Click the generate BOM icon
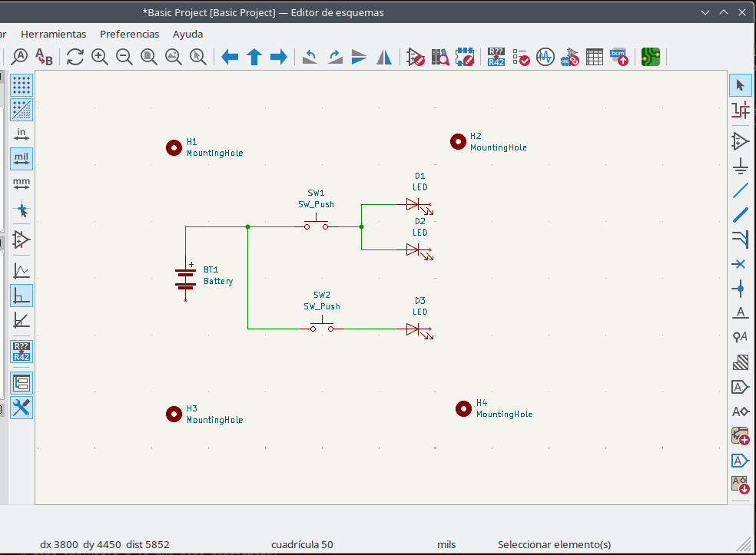756x555 pixels. [x=618, y=57]
